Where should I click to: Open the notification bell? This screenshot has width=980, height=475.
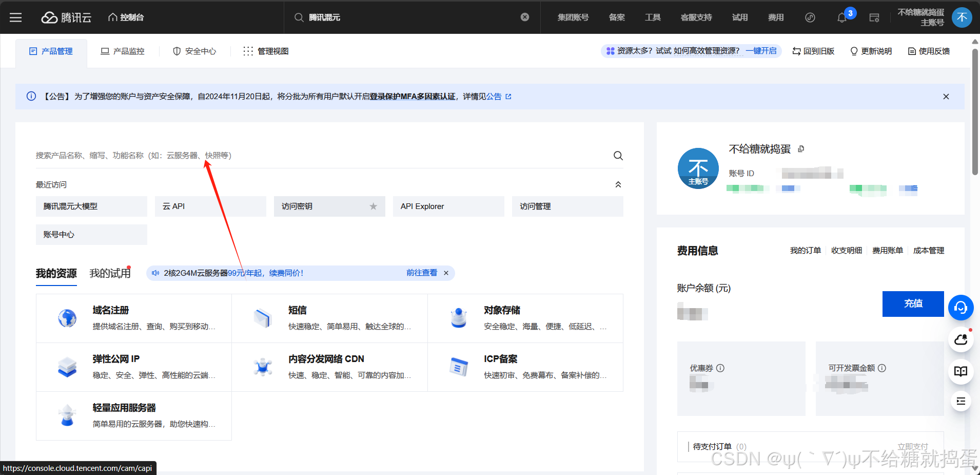pyautogui.click(x=842, y=18)
